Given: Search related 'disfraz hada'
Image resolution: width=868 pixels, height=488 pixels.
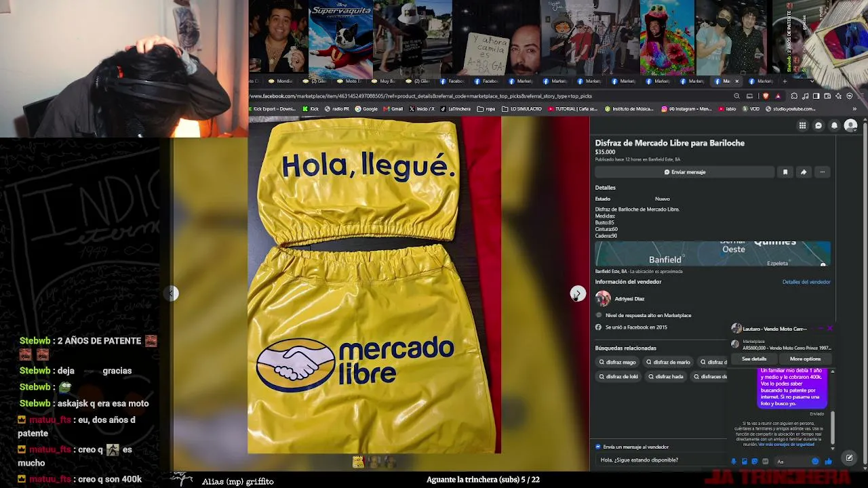Looking at the screenshot, I should (x=665, y=377).
